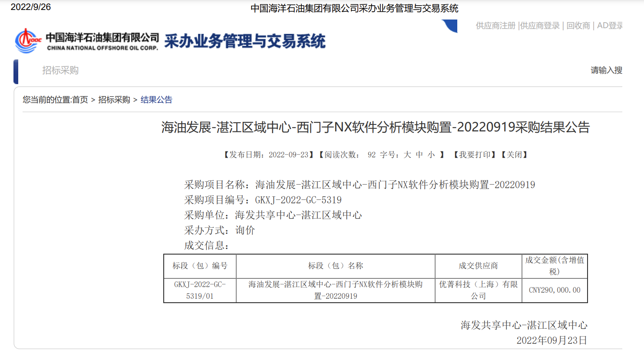Open 结果公告 breadcrumb link
This screenshot has width=644, height=353.
click(156, 100)
